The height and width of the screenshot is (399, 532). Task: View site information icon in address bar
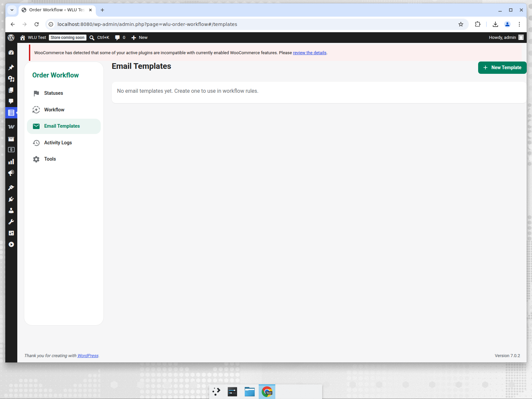tap(51, 24)
